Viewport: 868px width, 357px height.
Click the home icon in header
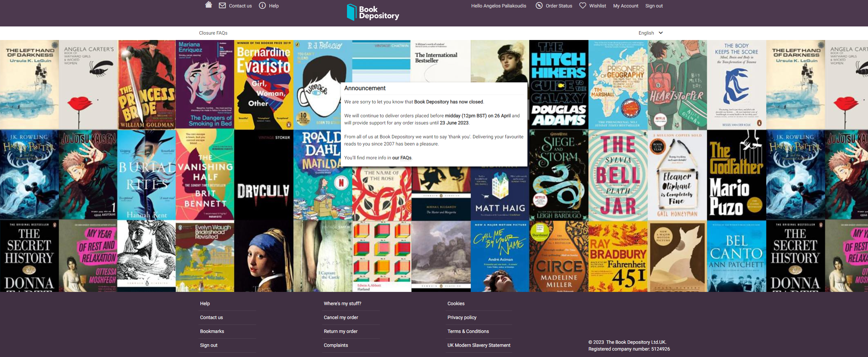pos(209,5)
